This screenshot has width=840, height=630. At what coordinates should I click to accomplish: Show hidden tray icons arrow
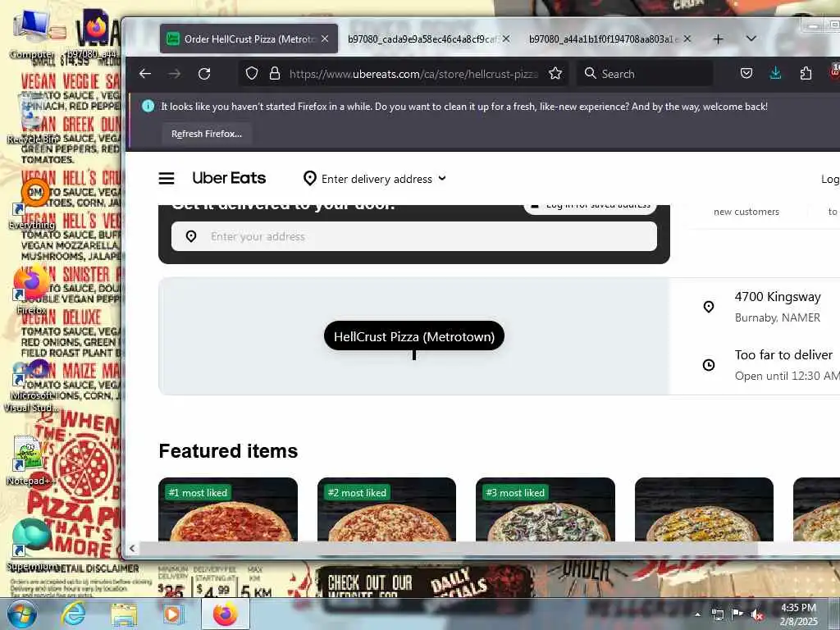[x=697, y=614]
